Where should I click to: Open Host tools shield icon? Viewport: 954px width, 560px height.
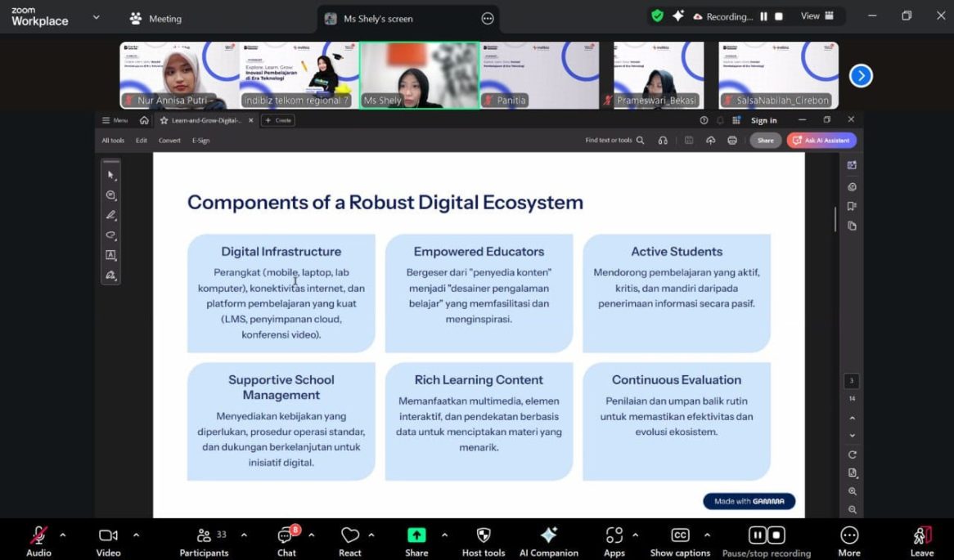coord(484,535)
